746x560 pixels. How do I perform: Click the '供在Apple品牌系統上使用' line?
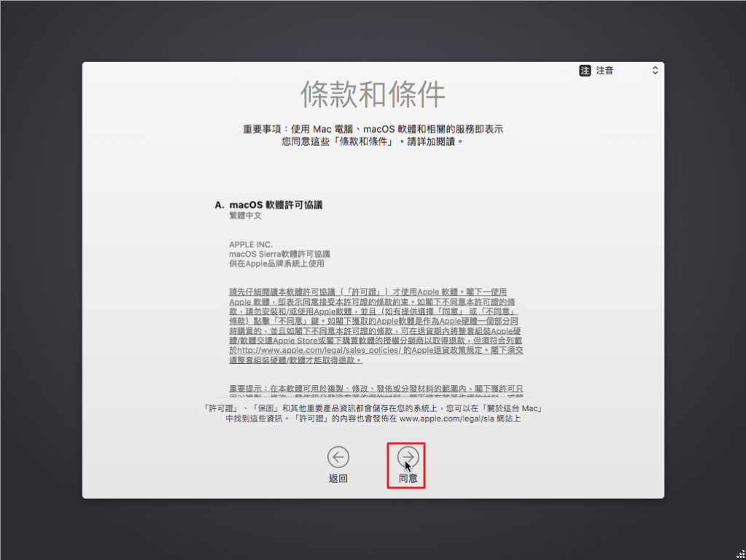click(x=276, y=263)
